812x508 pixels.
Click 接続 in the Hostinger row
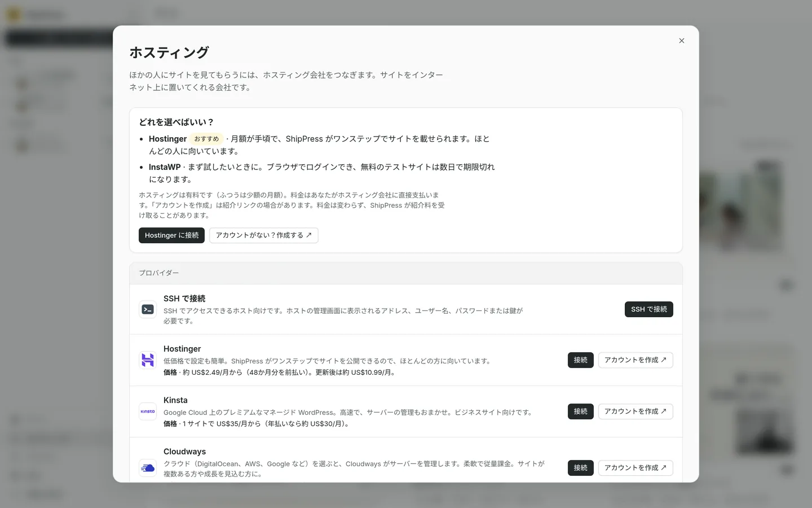pyautogui.click(x=580, y=360)
